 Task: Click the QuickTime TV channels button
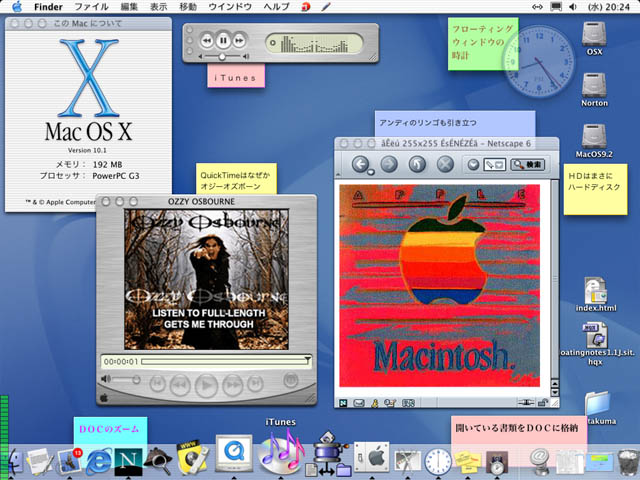(291, 380)
